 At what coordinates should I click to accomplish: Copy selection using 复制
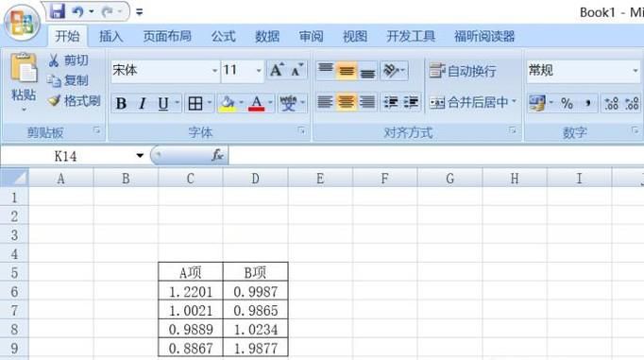68,80
